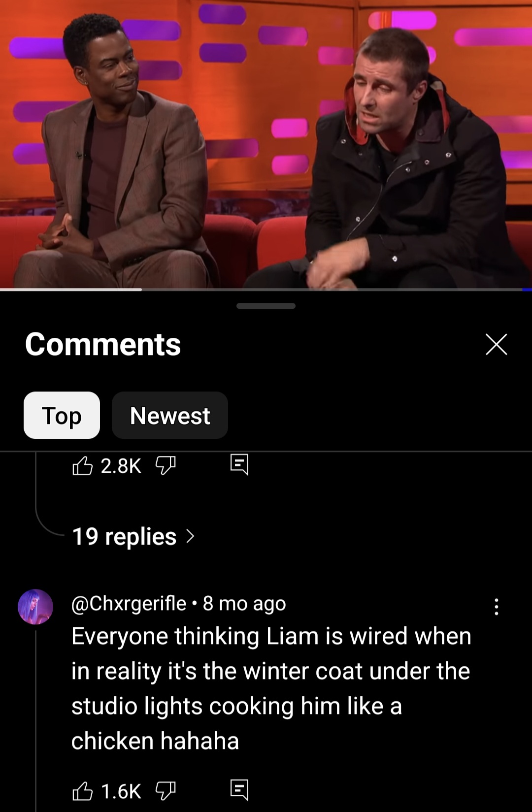
Task: Select the Top comments sort chip
Action: click(62, 415)
